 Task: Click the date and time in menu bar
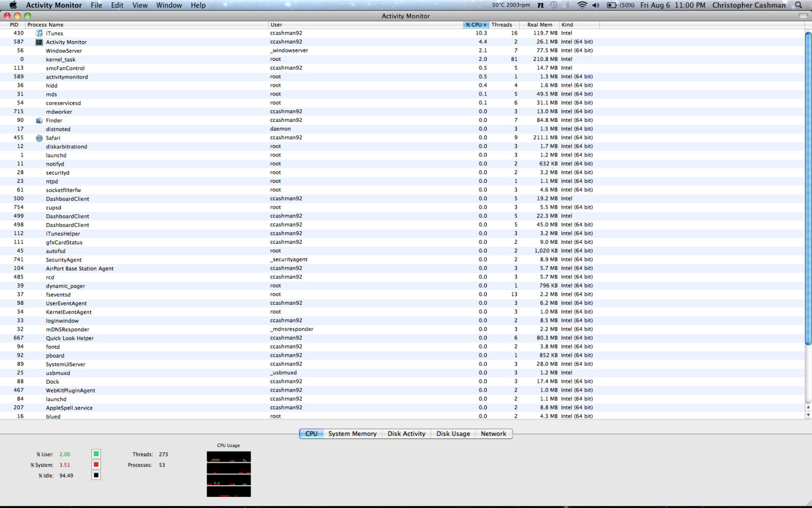672,5
